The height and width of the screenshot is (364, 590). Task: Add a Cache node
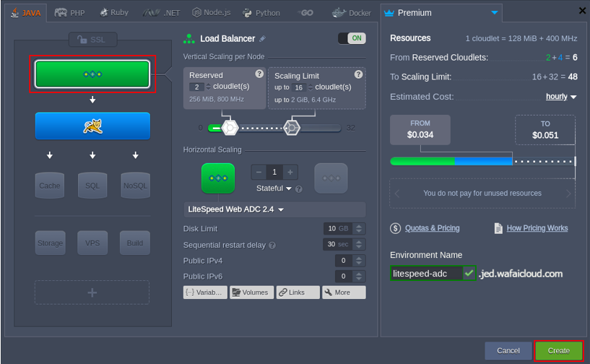click(50, 186)
